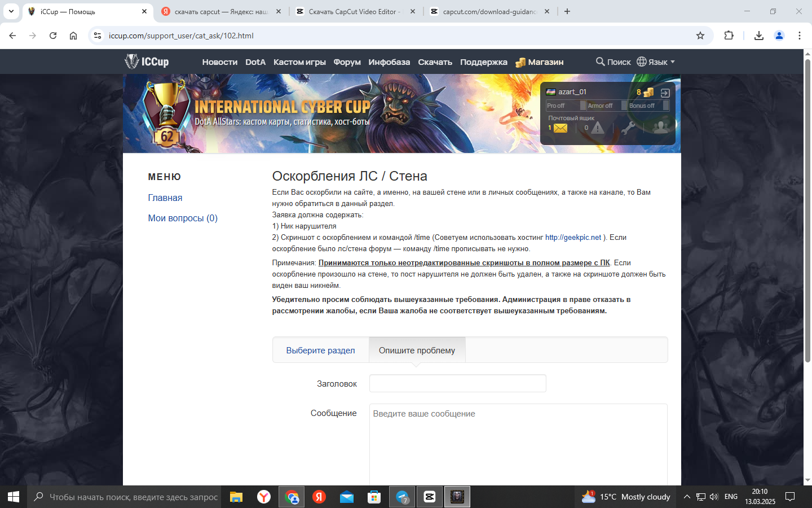Open Microsoft Store from the taskbar
The width and height of the screenshot is (812, 508).
374,497
